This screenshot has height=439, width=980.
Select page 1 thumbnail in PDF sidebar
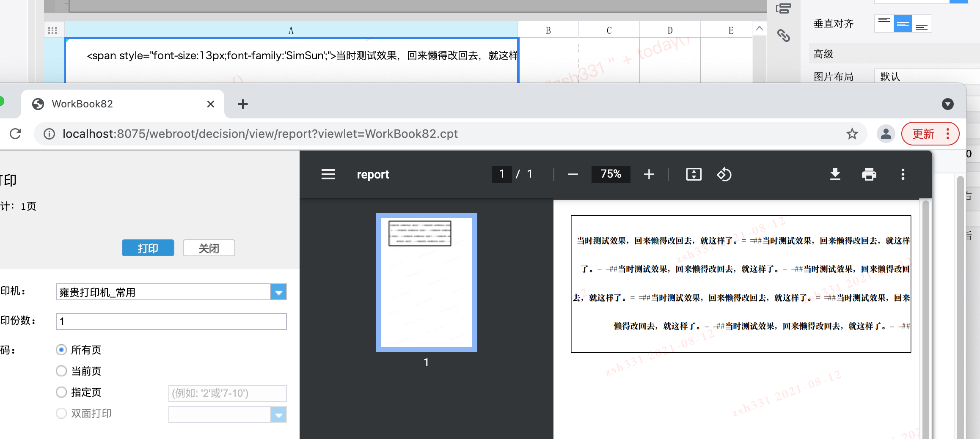click(x=427, y=283)
